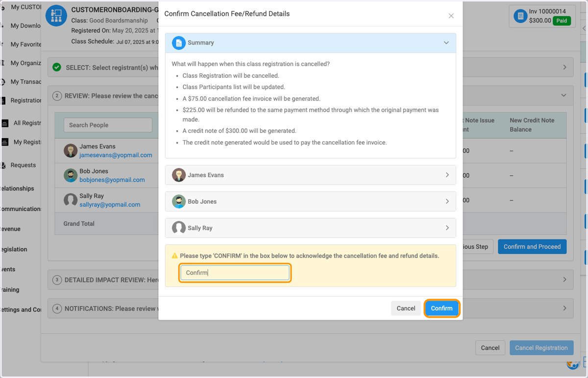Open bobjones@yopmail.com email link

pos(112,180)
